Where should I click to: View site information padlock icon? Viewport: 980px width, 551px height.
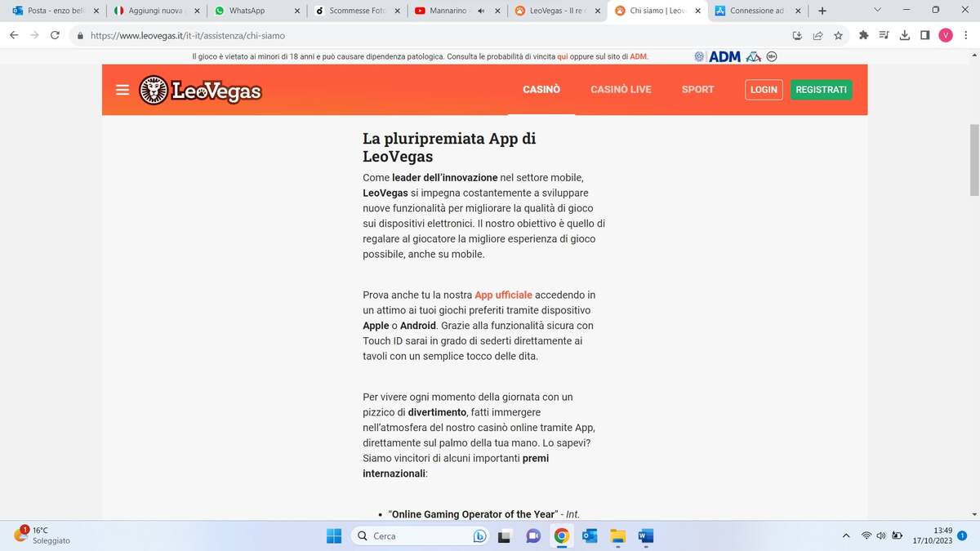coord(80,36)
